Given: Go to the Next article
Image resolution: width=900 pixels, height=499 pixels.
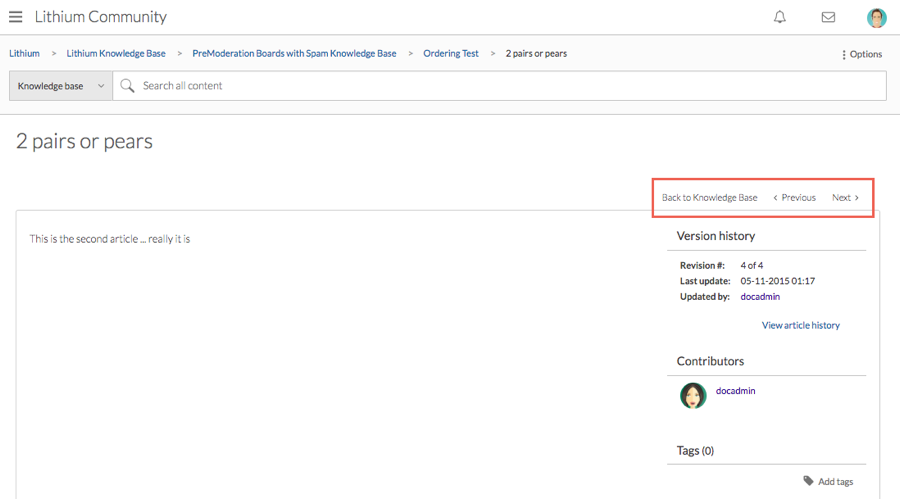Looking at the screenshot, I should (845, 198).
